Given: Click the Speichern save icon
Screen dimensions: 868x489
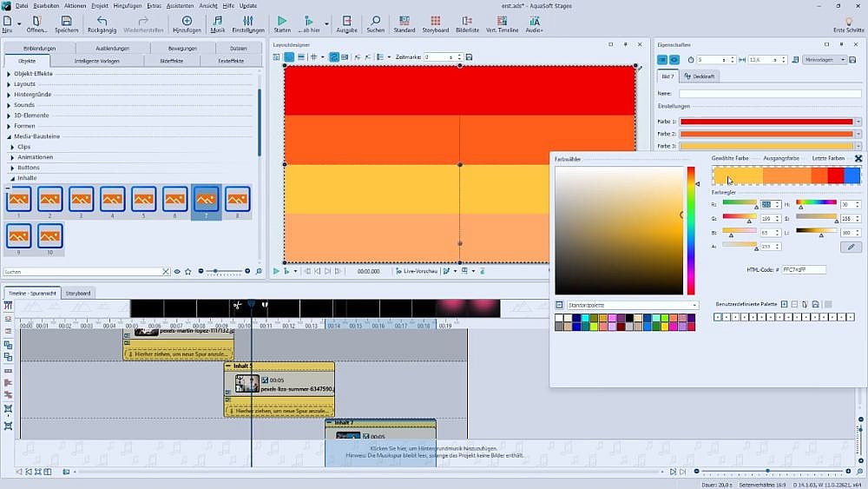Looking at the screenshot, I should tap(66, 23).
